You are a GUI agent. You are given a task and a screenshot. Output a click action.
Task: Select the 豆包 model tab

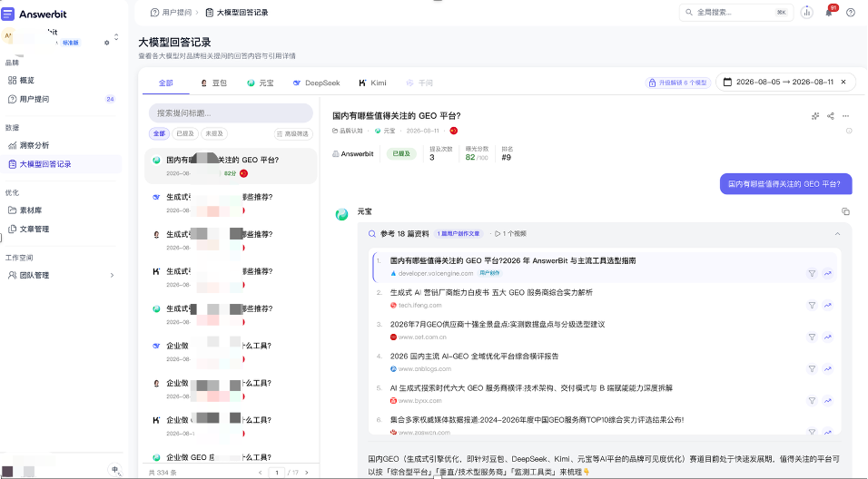click(x=213, y=83)
